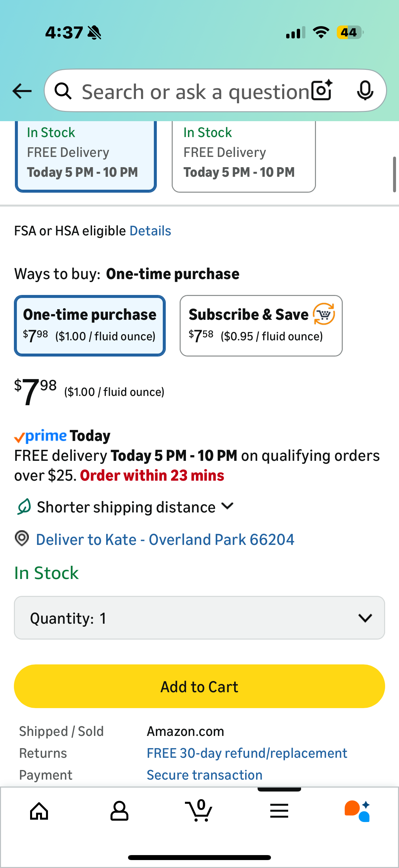Screen dimensions: 399x868
Task: Open the Quantity dropdown
Action: tap(199, 618)
